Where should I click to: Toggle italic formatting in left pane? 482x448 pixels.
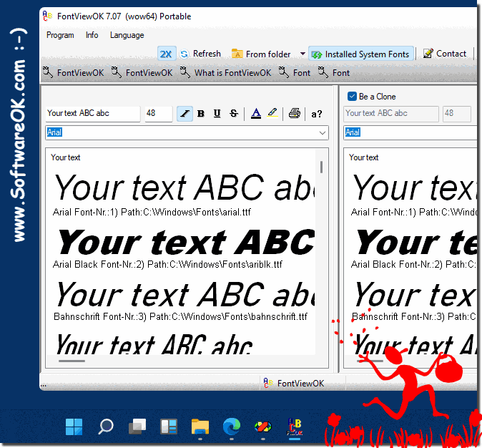(x=185, y=114)
